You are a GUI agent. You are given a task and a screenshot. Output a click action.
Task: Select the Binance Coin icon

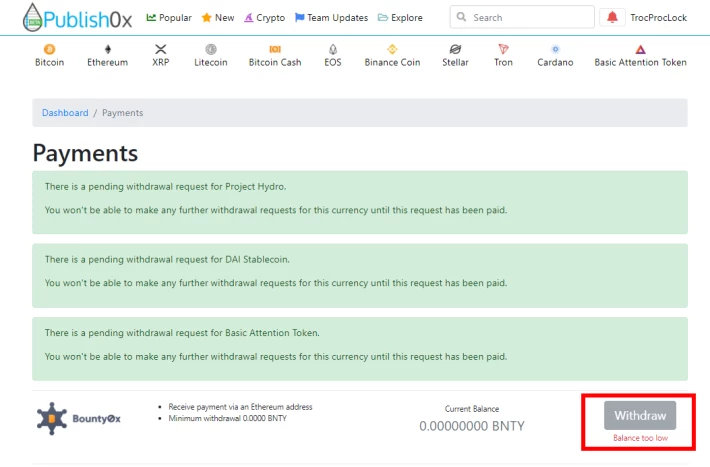[x=393, y=49]
